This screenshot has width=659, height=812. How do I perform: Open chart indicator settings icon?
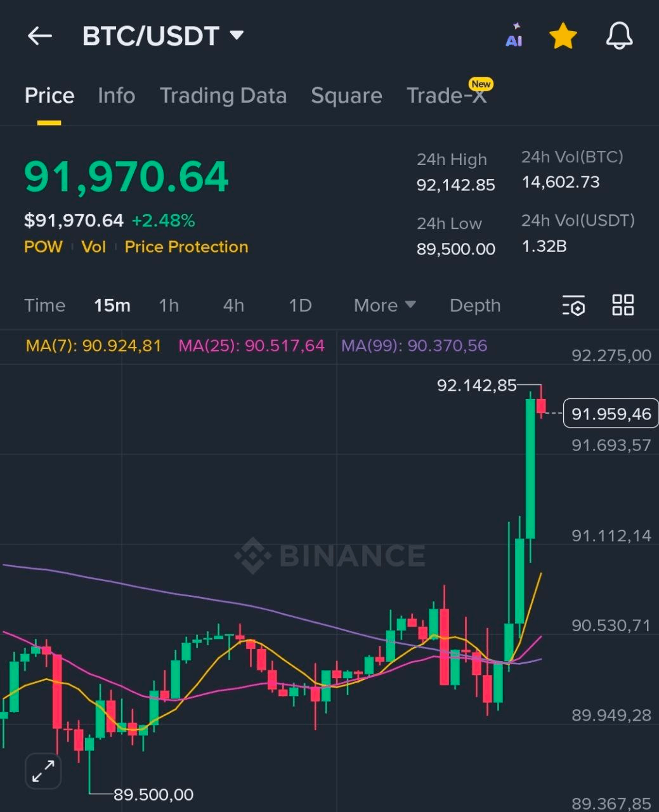(573, 306)
